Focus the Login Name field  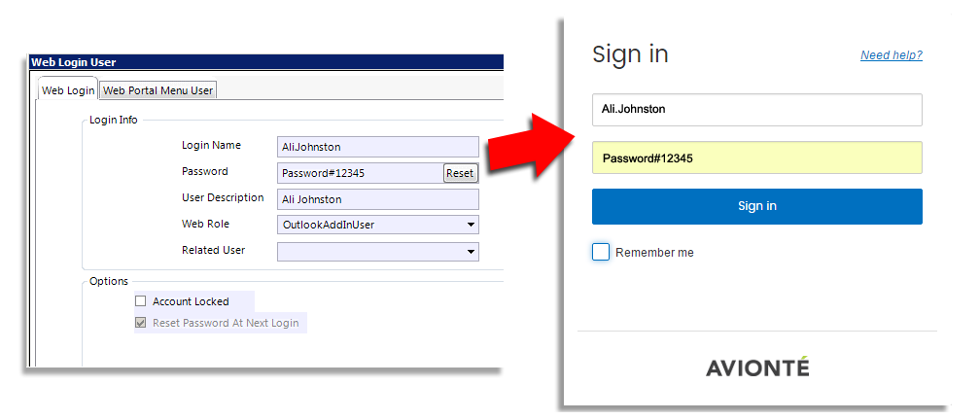click(x=377, y=147)
